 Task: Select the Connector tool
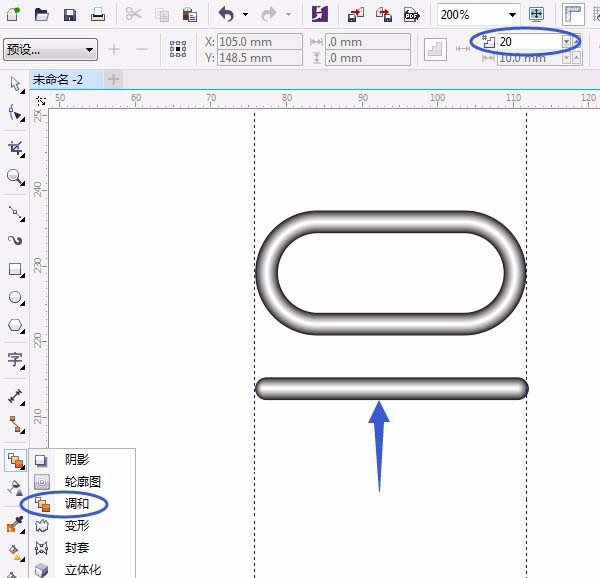tap(15, 425)
